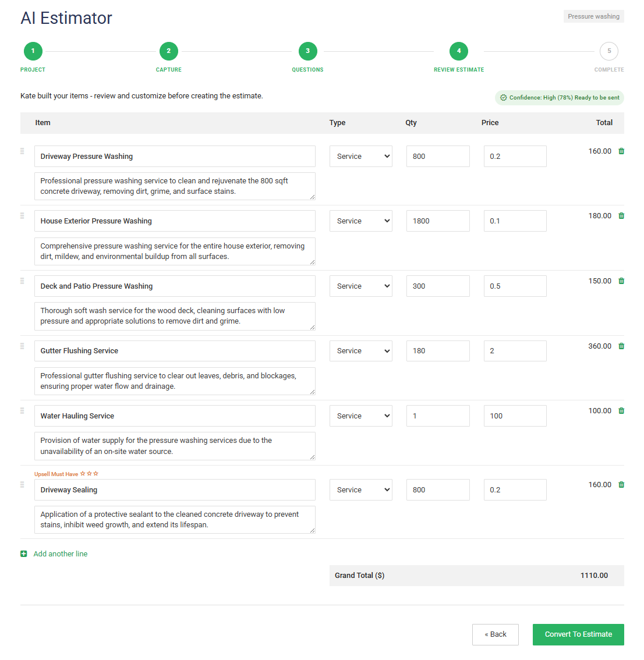Remove the Deck and Patio Pressure Washing row
The image size is (644, 660).
[621, 281]
